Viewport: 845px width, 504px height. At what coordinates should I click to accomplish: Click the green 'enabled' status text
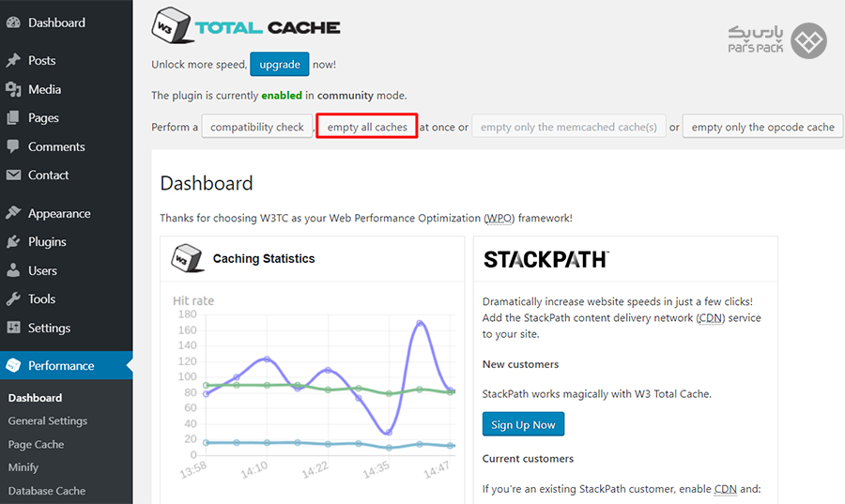tap(282, 96)
